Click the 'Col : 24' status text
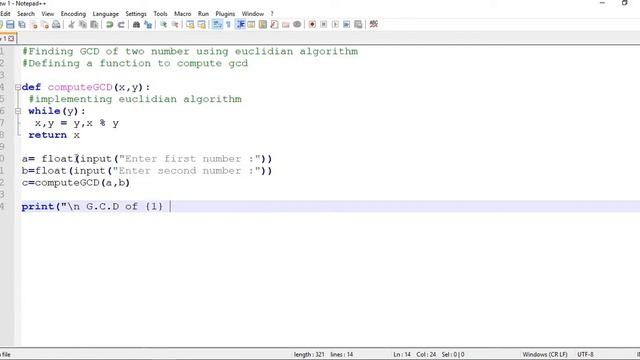The width and height of the screenshot is (640, 360). point(426,354)
